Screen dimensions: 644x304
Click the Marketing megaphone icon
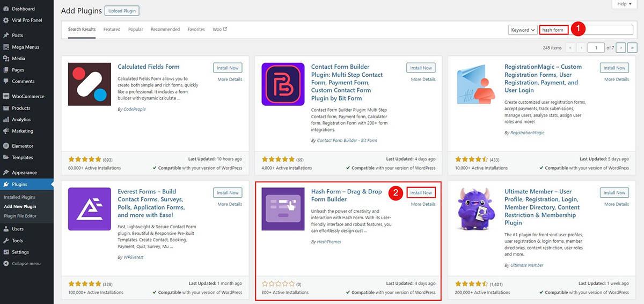click(x=5, y=131)
